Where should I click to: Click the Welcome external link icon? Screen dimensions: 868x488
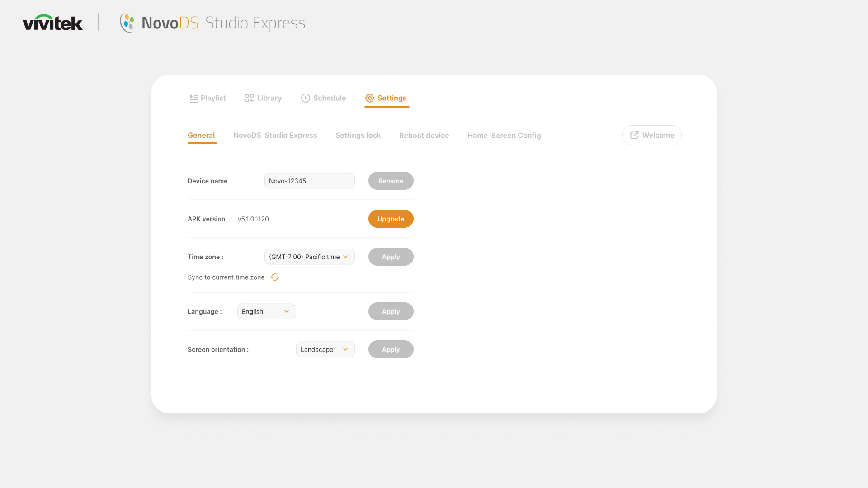634,135
